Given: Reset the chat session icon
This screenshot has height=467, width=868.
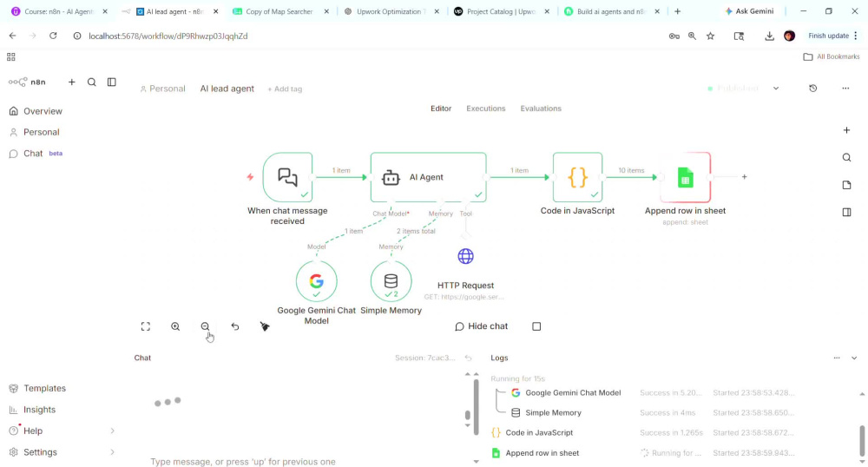Looking at the screenshot, I should coord(468,358).
